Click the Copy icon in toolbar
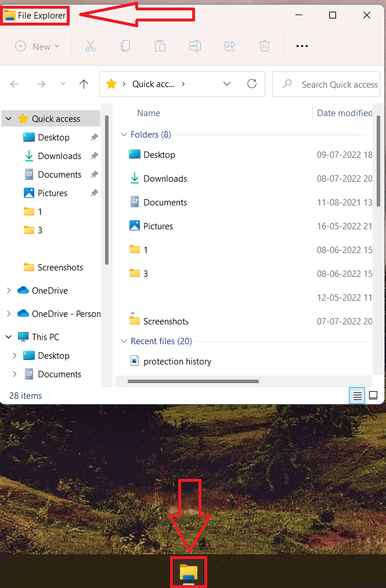The width and height of the screenshot is (386, 588). 125,46
